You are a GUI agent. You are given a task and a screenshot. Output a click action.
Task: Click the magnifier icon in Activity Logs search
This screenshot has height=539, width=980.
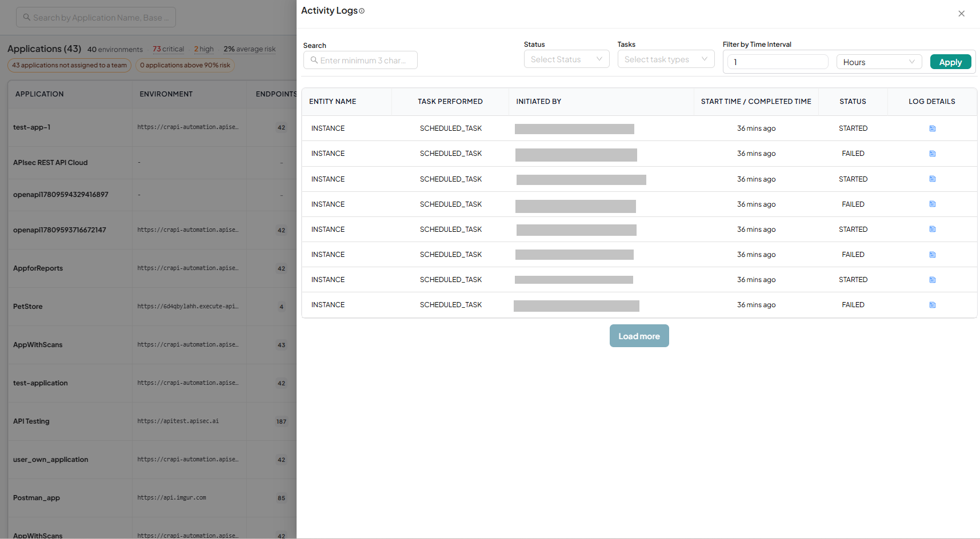tap(314, 60)
